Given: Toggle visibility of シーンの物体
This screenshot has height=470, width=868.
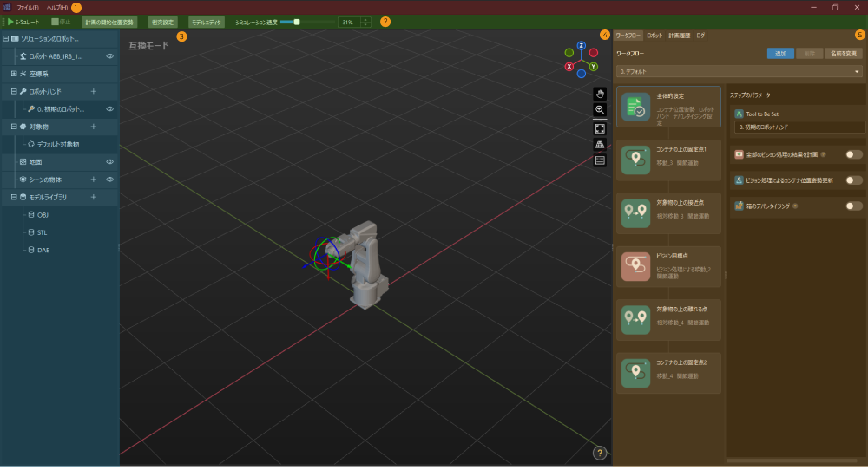Looking at the screenshot, I should [x=109, y=180].
